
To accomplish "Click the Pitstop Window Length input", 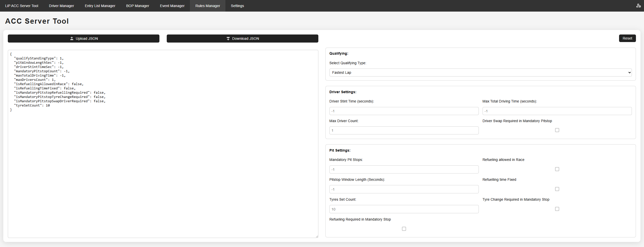I will pyautogui.click(x=404, y=189).
